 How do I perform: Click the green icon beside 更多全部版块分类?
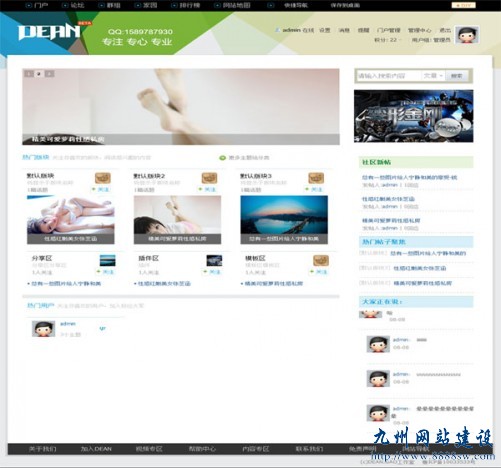coord(222,158)
